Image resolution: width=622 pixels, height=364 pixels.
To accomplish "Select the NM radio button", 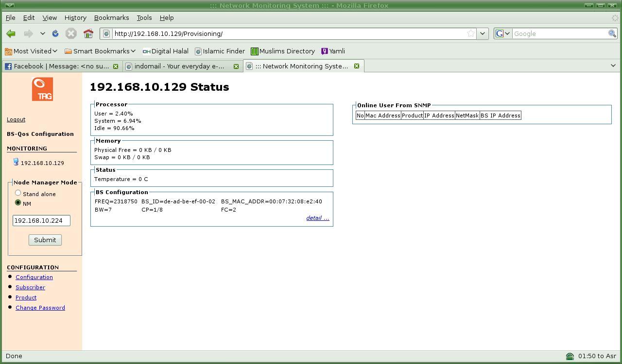I will 18,202.
